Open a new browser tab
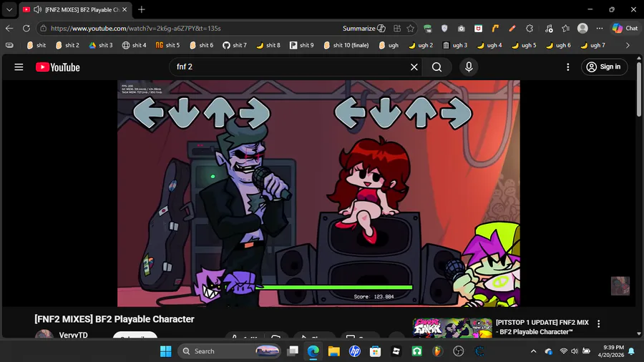 (142, 9)
